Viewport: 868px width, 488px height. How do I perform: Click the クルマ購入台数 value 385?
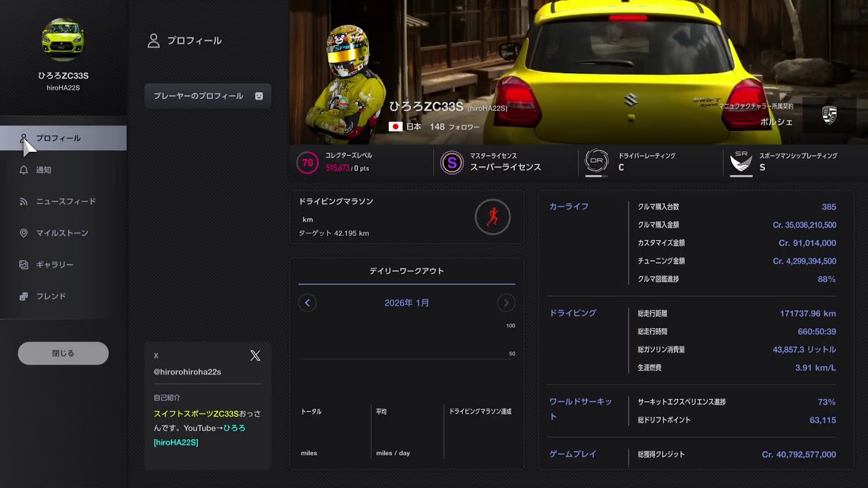tap(829, 207)
